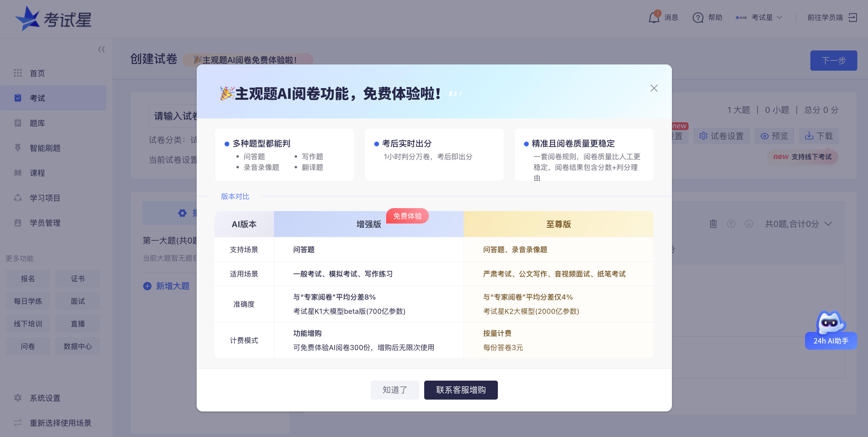This screenshot has height=437, width=868.
Task: Open 系统设置 in the sidebar
Action: tap(53, 398)
